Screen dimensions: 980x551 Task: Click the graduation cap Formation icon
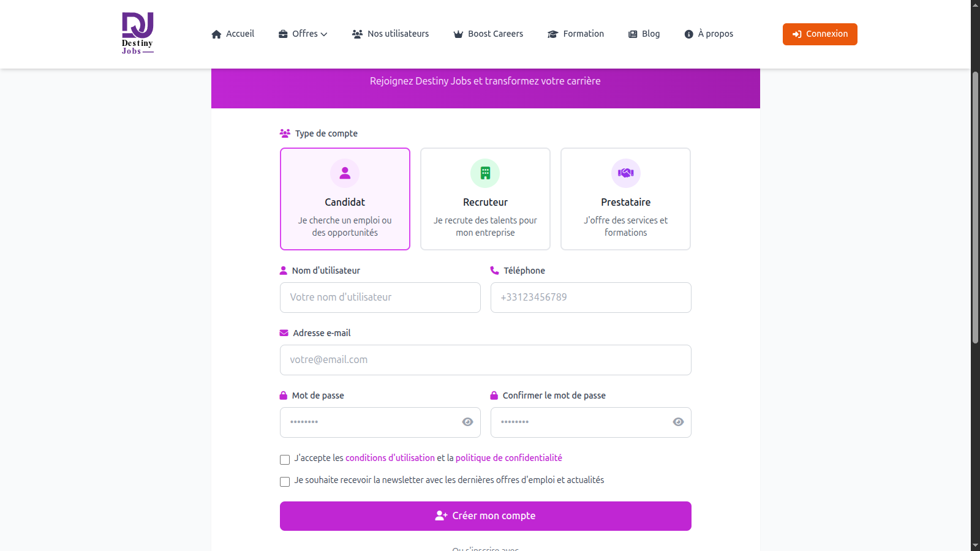click(x=552, y=34)
